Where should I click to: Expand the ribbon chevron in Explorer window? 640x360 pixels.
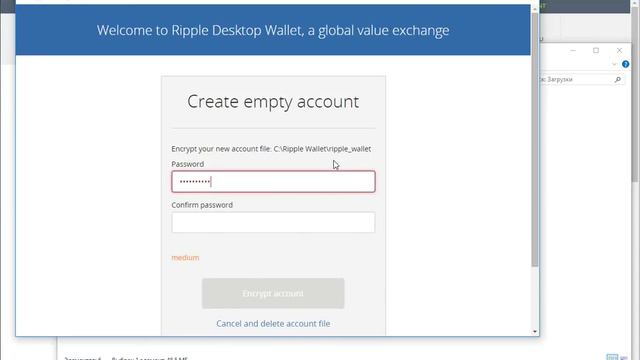(x=614, y=64)
